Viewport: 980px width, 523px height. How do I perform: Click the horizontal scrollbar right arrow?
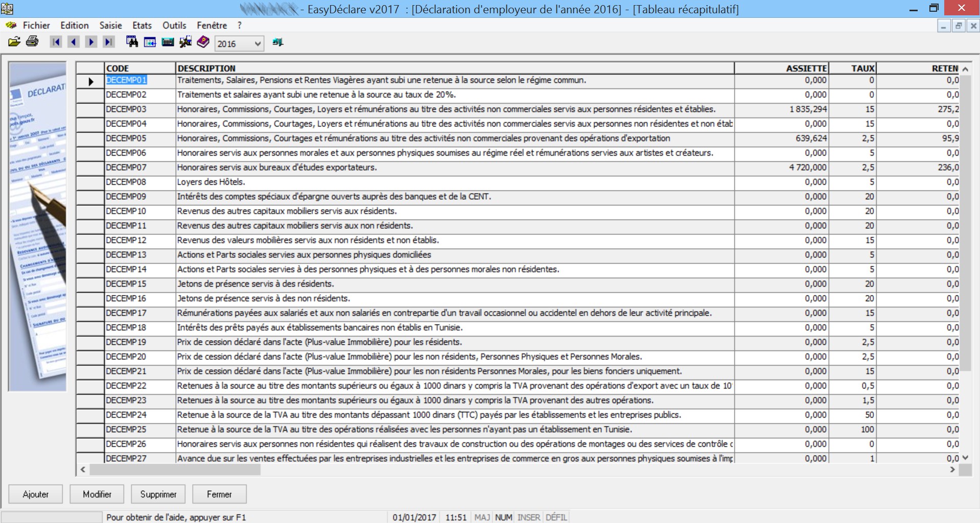[952, 469]
